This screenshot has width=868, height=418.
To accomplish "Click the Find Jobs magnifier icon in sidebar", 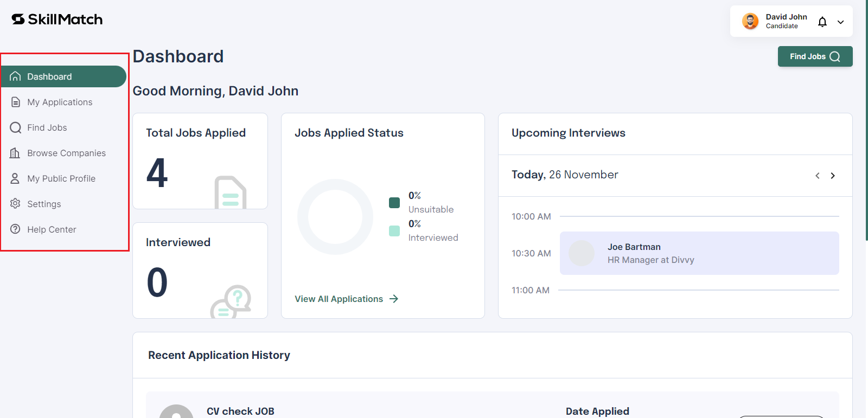I will pyautogui.click(x=16, y=127).
